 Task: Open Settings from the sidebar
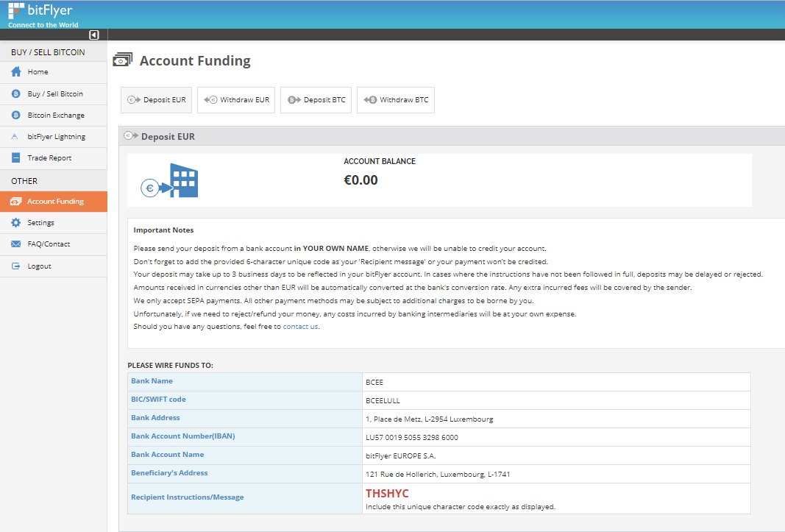click(54, 223)
